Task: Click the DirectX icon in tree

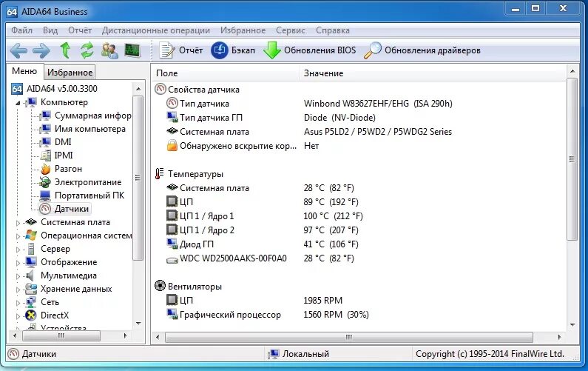Action: (31, 315)
